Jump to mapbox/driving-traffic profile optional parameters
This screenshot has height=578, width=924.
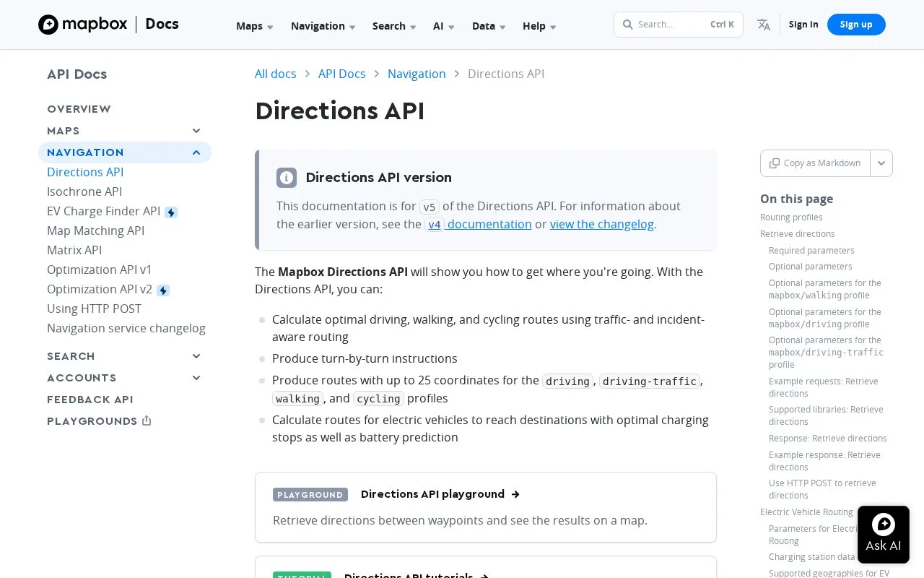(x=826, y=353)
